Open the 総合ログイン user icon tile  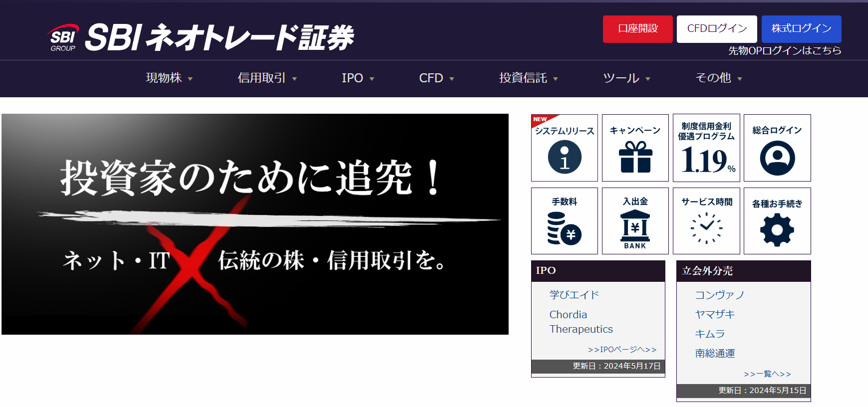tap(777, 148)
